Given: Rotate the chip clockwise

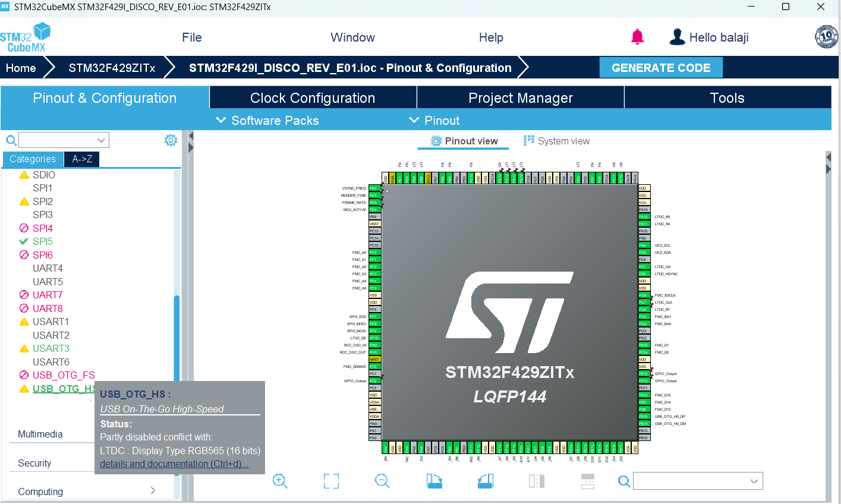Looking at the screenshot, I should (434, 481).
